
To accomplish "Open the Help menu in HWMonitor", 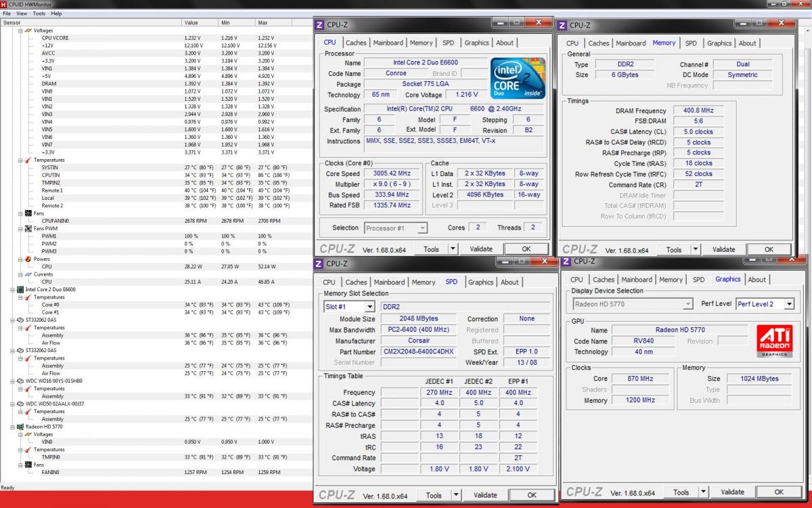I will click(x=56, y=14).
